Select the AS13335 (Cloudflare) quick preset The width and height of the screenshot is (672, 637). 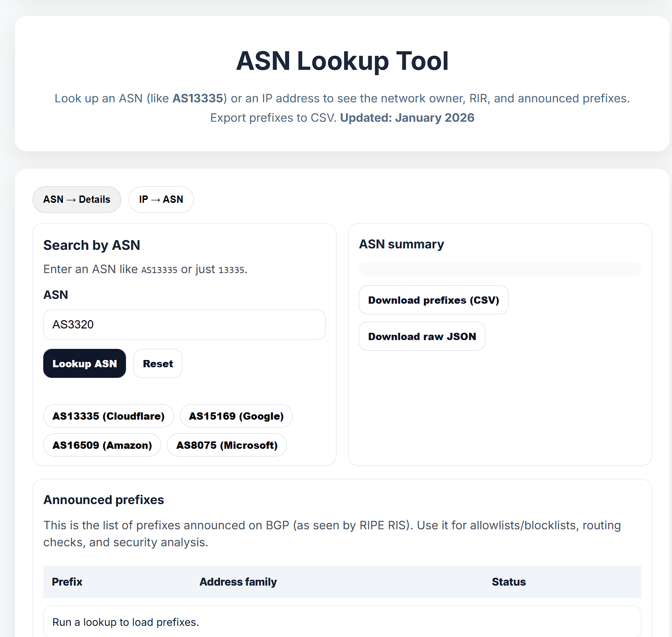coord(108,416)
